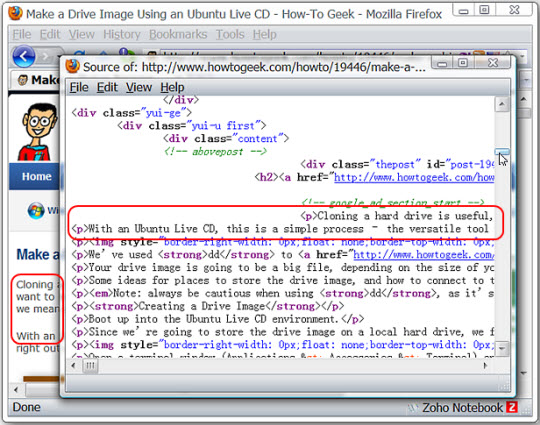This screenshot has height=425, width=540.
Task: Click the horizontal scrollbar thumb in the Source window
Action: pos(90,365)
